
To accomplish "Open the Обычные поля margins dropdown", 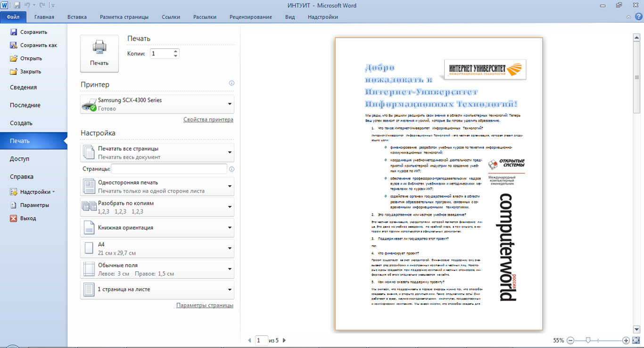I will point(157,269).
